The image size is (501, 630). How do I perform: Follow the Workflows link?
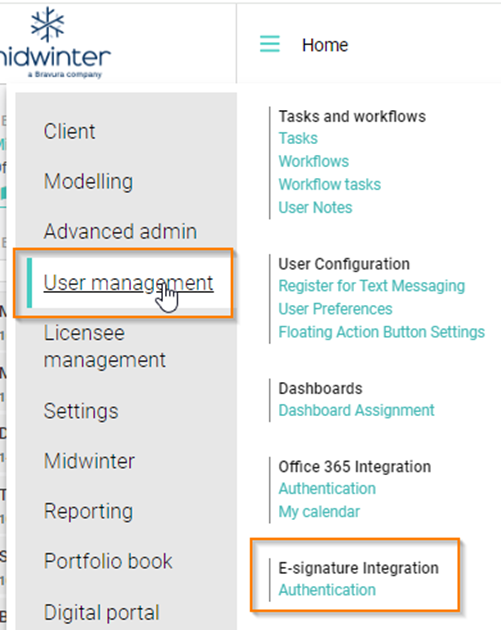314,161
